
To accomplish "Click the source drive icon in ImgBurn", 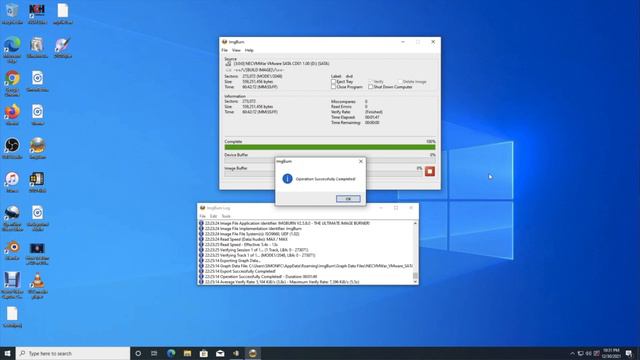I will [x=228, y=64].
